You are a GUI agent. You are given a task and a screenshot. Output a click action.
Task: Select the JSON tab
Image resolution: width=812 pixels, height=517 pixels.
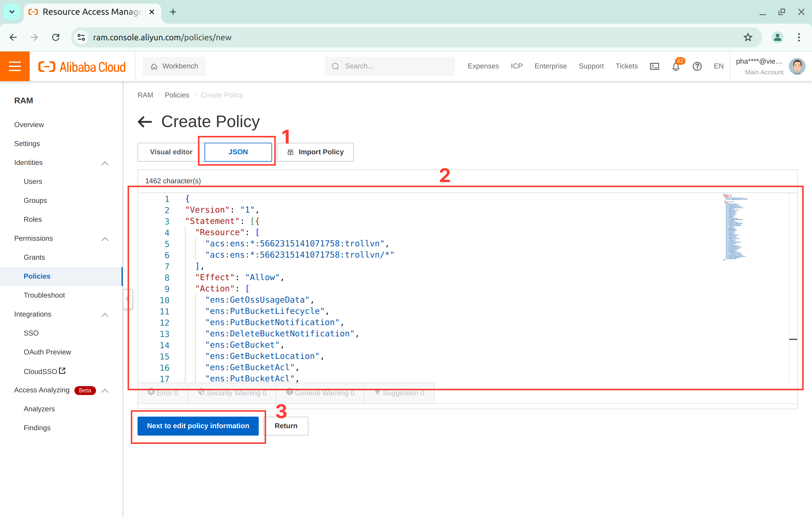point(238,152)
